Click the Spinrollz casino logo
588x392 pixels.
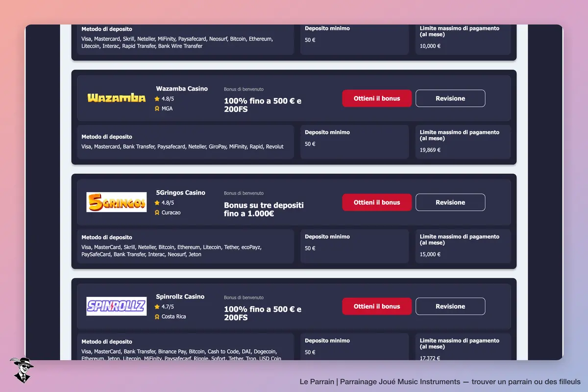pos(117,306)
